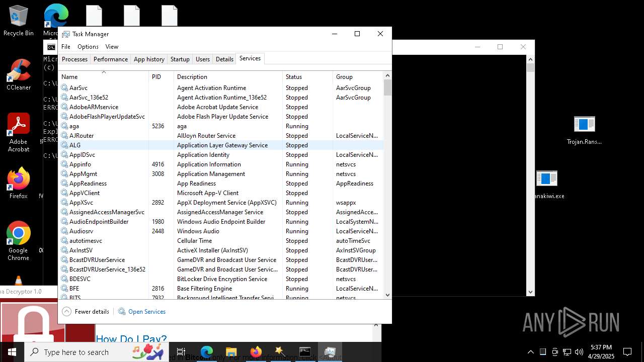Click the services list scroll down arrow

(387, 295)
